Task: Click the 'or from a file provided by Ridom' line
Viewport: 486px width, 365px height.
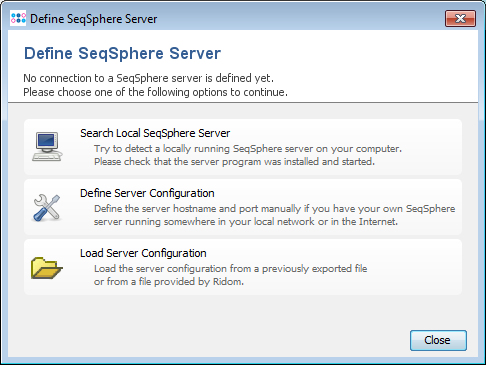Action: point(169,282)
